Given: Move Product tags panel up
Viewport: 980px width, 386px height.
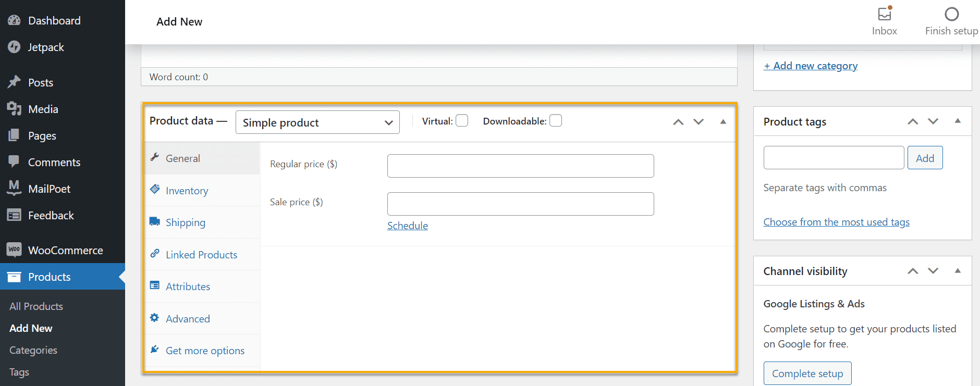Looking at the screenshot, I should [x=913, y=121].
